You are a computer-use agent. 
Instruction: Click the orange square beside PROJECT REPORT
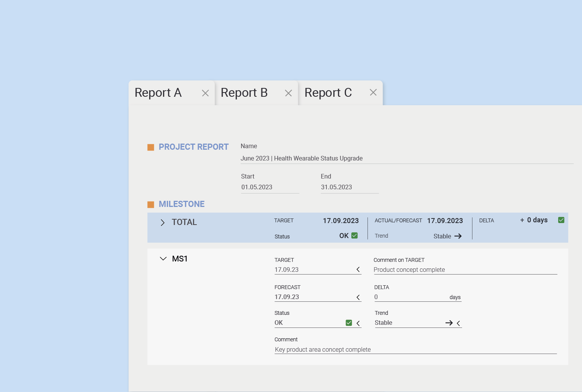(x=151, y=147)
